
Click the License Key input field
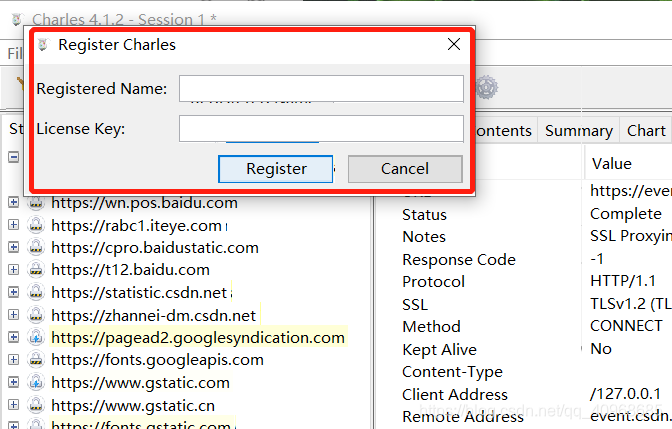tap(321, 129)
